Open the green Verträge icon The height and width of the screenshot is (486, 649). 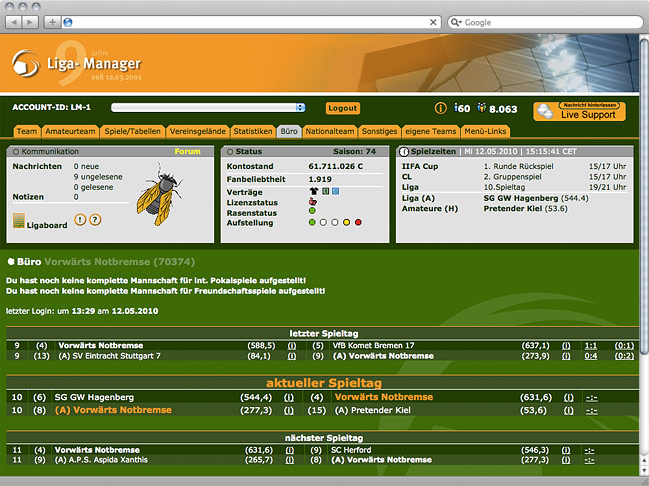coord(326,191)
